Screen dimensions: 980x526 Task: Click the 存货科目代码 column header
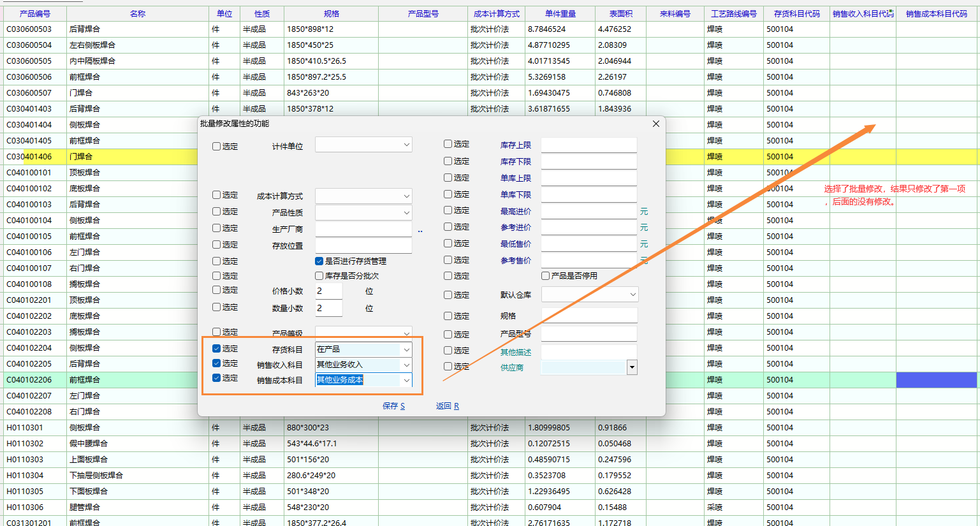click(796, 13)
